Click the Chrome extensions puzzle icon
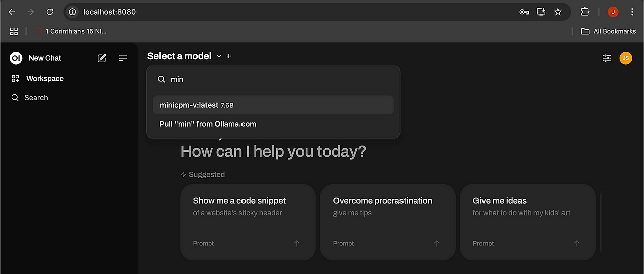The width and height of the screenshot is (644, 274). click(585, 12)
